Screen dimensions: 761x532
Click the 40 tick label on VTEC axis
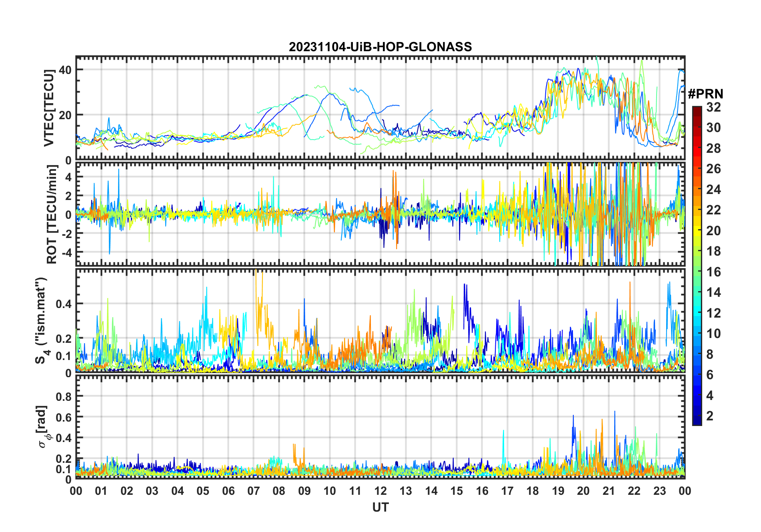click(65, 70)
